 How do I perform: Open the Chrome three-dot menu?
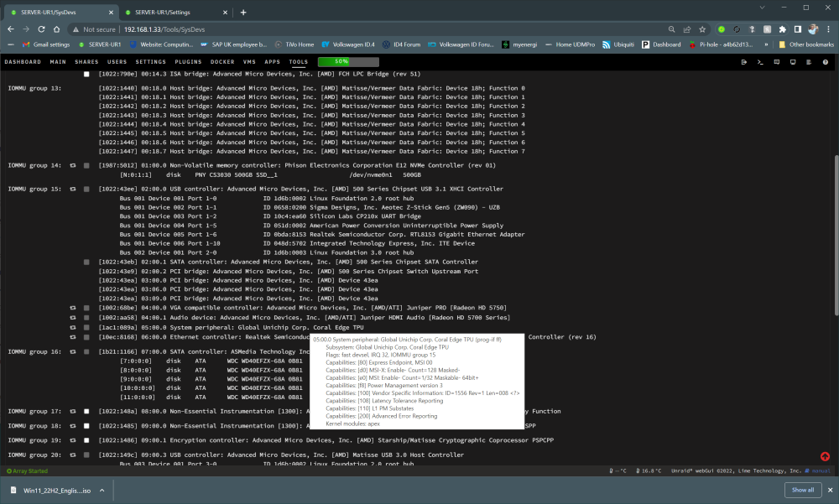click(828, 29)
